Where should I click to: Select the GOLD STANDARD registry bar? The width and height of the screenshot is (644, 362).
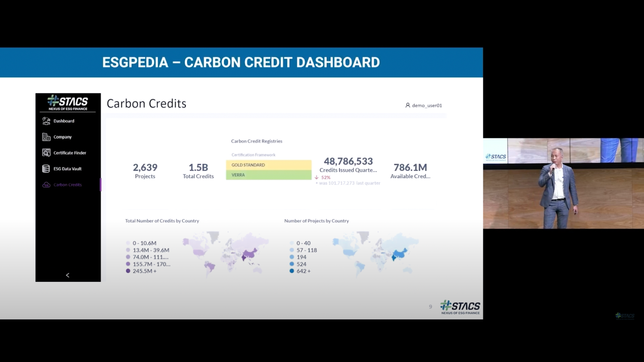(269, 165)
